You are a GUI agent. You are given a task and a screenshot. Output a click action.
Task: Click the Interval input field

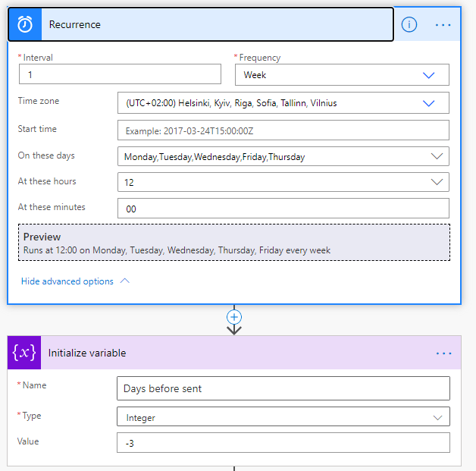[x=120, y=74]
